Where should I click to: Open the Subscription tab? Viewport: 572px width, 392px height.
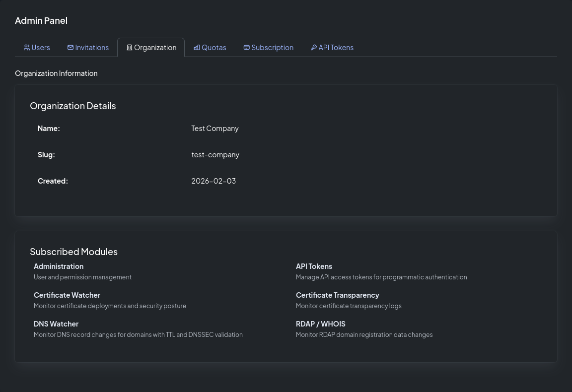(x=269, y=48)
